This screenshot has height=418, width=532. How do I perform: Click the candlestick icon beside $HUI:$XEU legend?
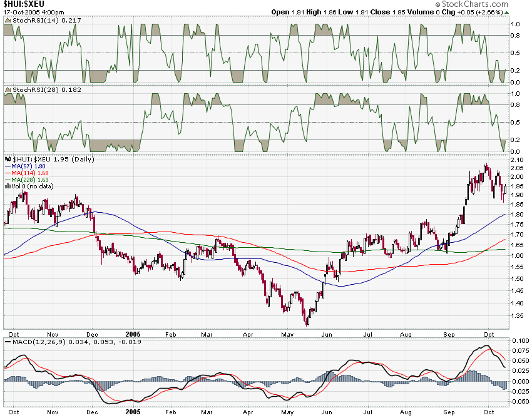click(8, 161)
